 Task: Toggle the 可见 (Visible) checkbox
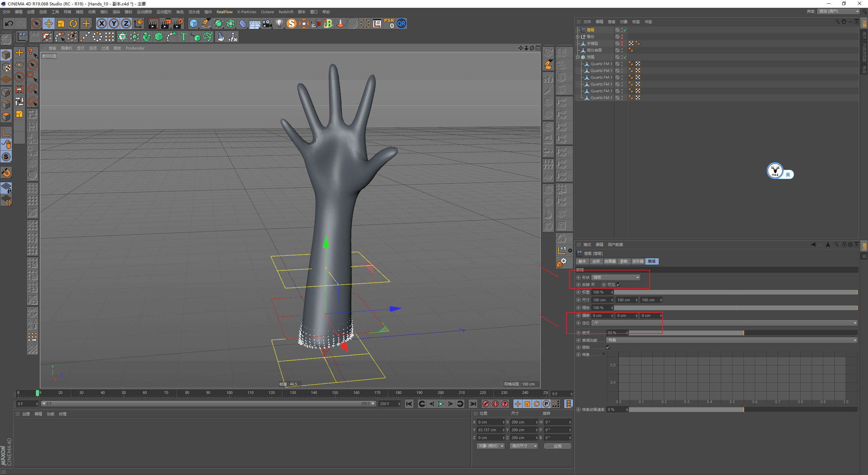point(619,285)
